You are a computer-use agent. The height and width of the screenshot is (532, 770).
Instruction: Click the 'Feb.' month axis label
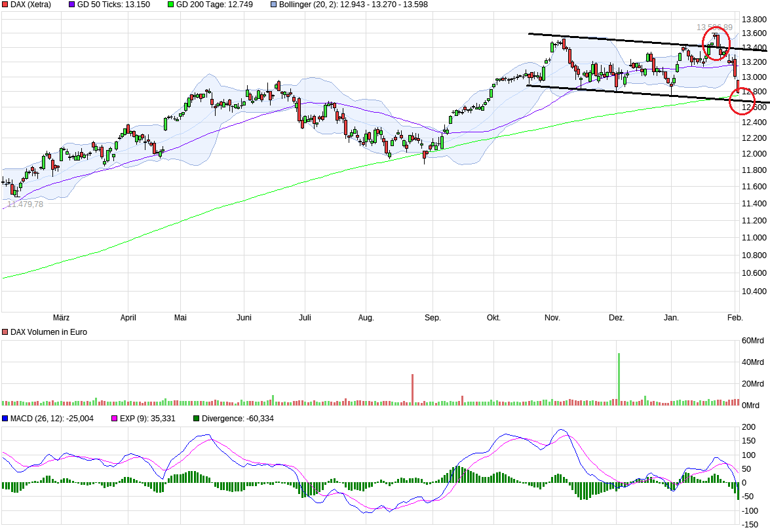coord(735,318)
